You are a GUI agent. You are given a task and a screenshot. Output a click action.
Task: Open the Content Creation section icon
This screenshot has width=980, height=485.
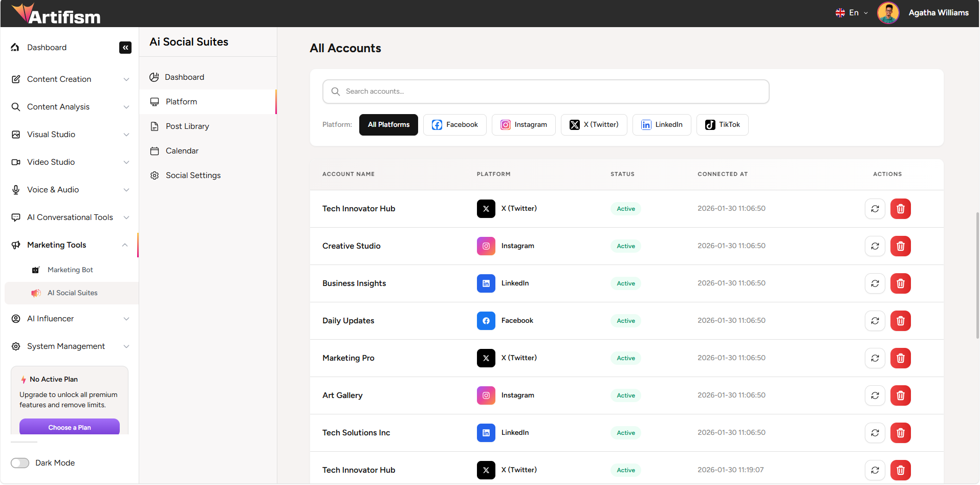point(16,79)
